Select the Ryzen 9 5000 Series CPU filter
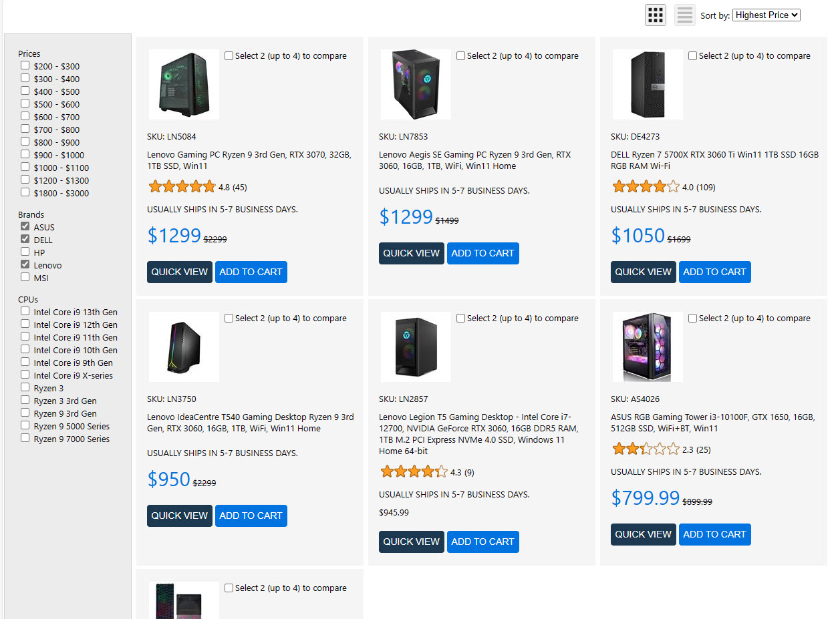Screen dimensions: 840x619 click(25, 426)
